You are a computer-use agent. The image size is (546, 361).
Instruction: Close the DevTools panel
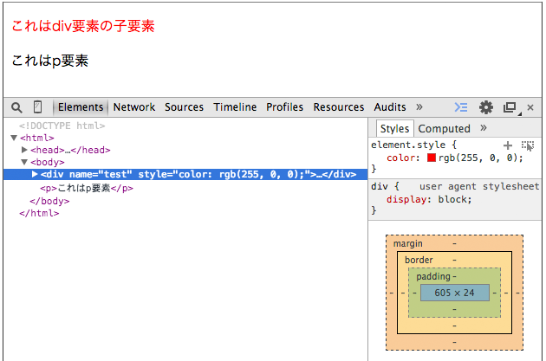[530, 108]
